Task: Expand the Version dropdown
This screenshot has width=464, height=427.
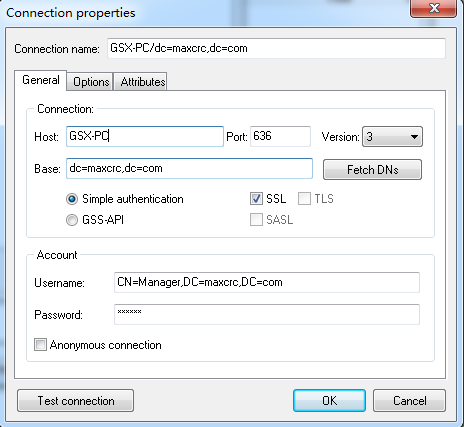Action: pyautogui.click(x=392, y=137)
